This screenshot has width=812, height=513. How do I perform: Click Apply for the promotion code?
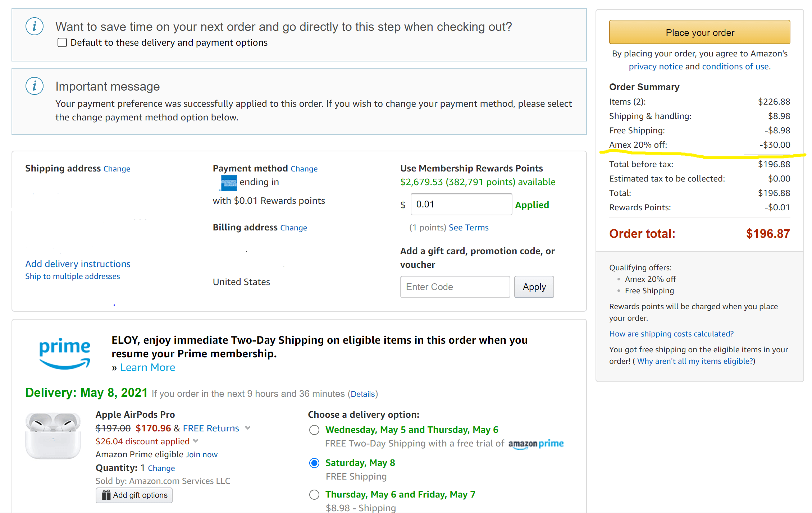[534, 287]
